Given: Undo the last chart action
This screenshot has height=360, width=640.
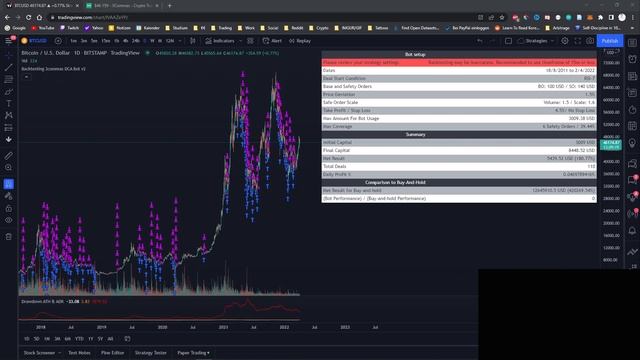Looking at the screenshot, I should click(x=480, y=41).
